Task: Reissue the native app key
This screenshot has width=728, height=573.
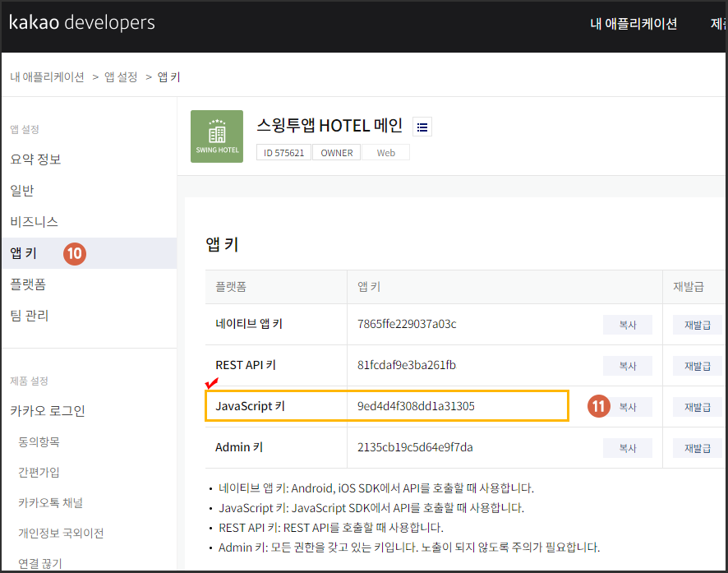Action: (697, 325)
